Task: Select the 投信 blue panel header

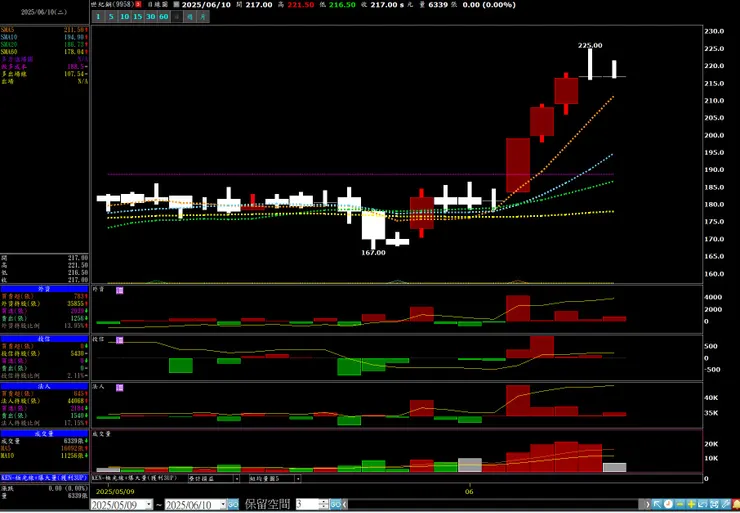Action: (x=44, y=339)
